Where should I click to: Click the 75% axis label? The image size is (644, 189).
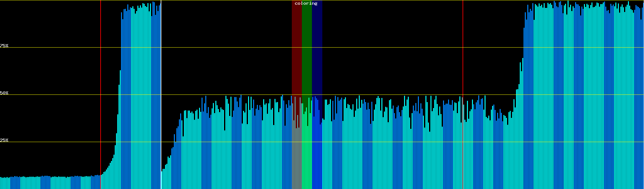pos(4,46)
